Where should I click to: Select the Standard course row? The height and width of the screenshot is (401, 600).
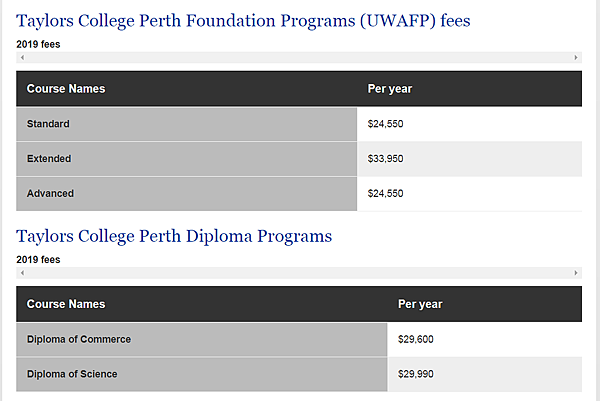pyautogui.click(x=299, y=124)
